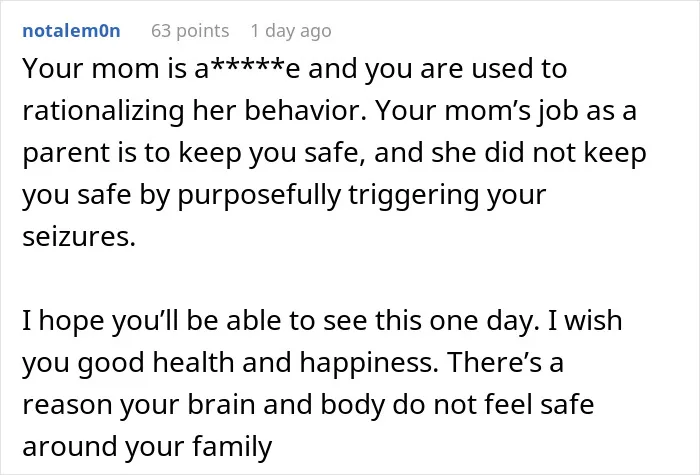This screenshot has width=700, height=475.
Task: Click the word "job" in the comment
Action: click(x=557, y=111)
